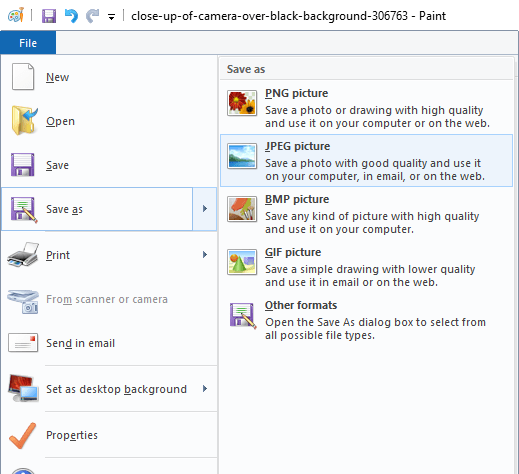Click the Paint application icon in title bar

pos(16,15)
